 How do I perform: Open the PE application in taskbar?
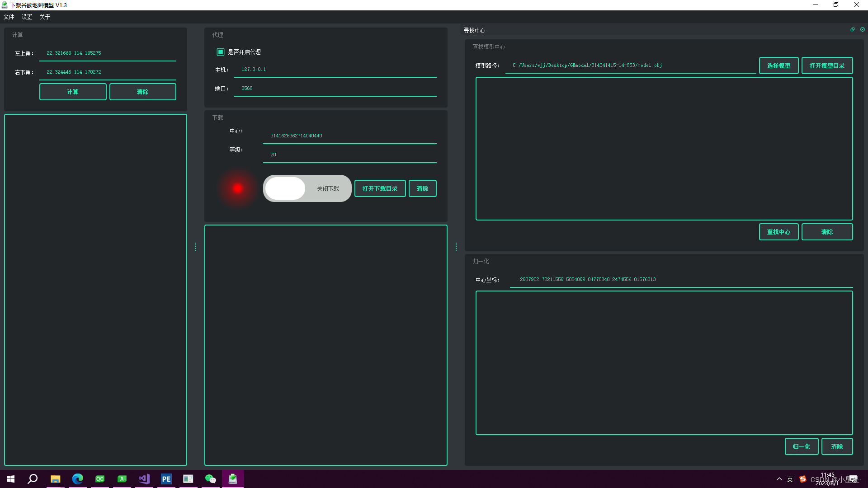[166, 479]
